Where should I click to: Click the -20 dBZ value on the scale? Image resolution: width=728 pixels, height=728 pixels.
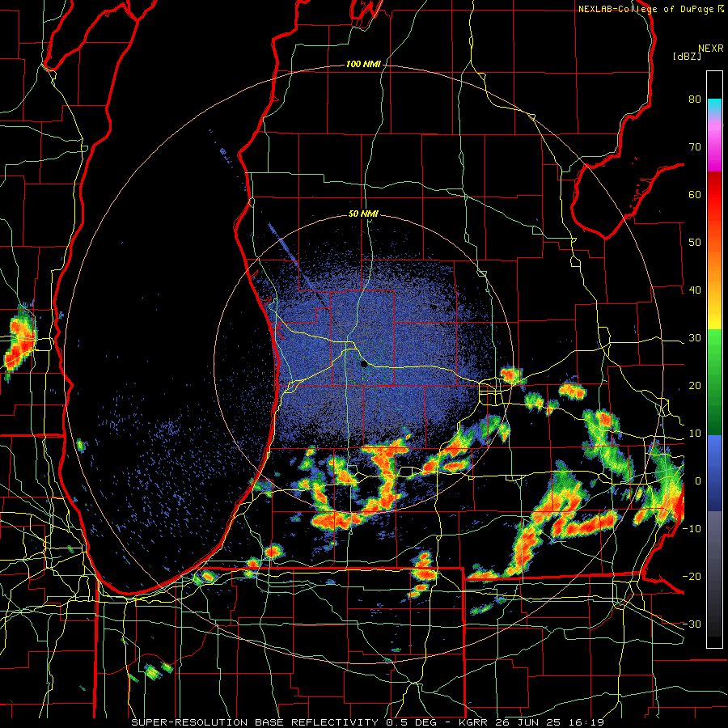pos(692,577)
